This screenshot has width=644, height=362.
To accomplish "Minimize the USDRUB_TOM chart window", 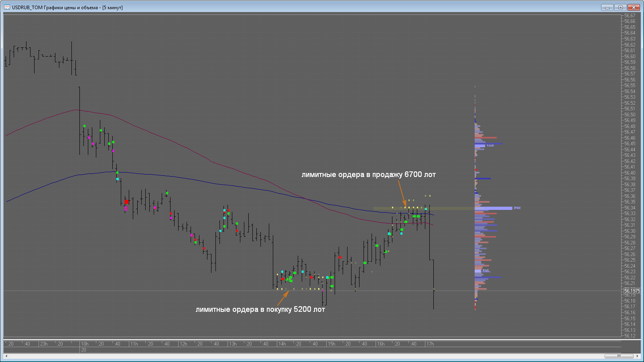I will pos(607,7).
